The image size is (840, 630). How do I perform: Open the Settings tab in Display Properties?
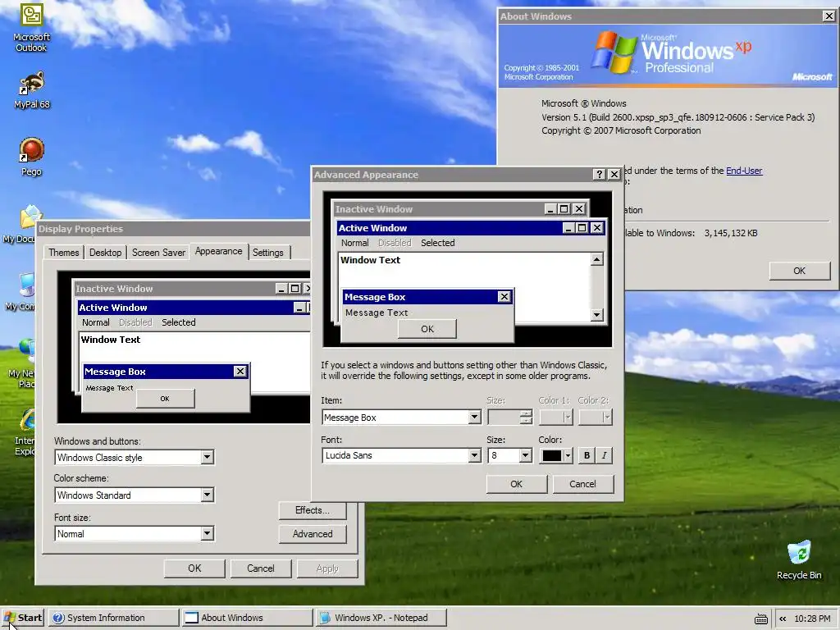coord(268,253)
